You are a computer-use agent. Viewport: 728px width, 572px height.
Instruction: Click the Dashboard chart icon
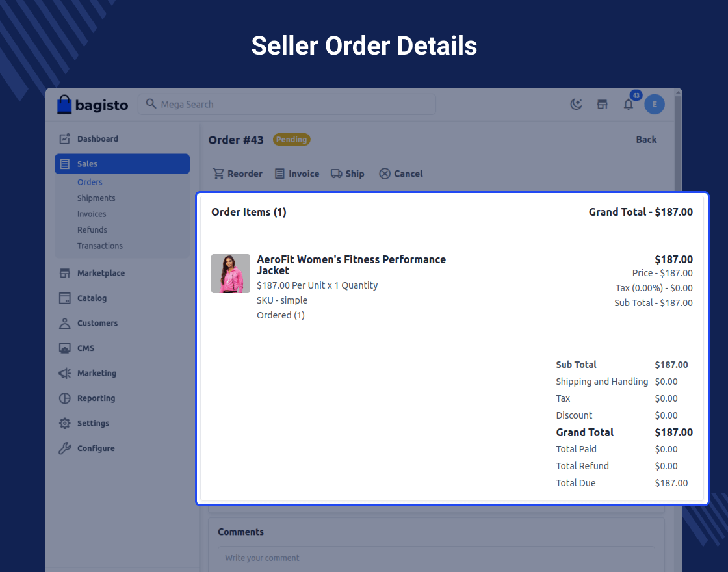point(64,138)
